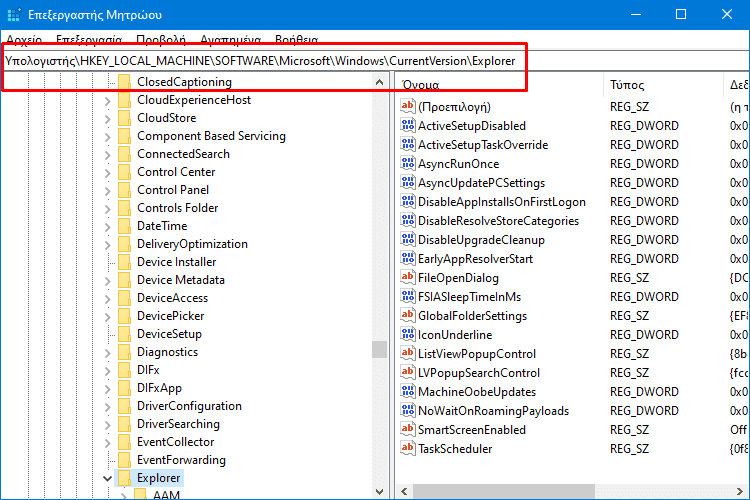The width and height of the screenshot is (750, 500).
Task: Select the DeviceSetup key
Action: click(x=169, y=334)
